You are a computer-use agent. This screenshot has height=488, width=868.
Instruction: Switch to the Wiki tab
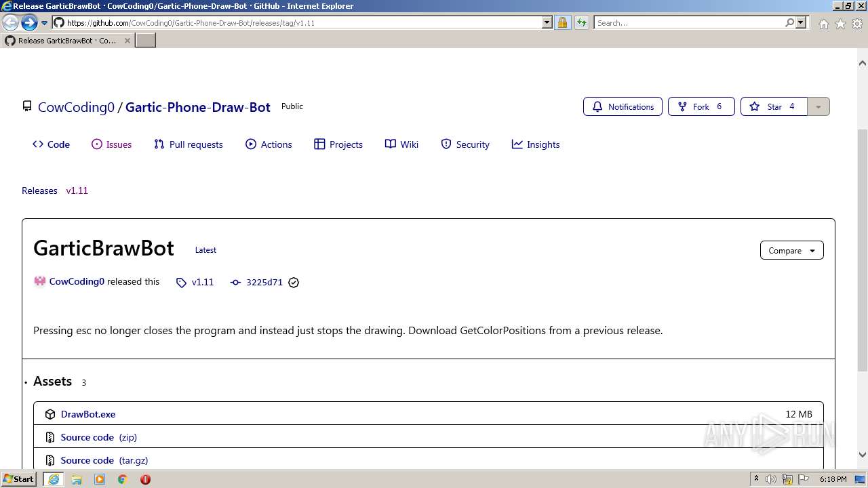[401, 144]
